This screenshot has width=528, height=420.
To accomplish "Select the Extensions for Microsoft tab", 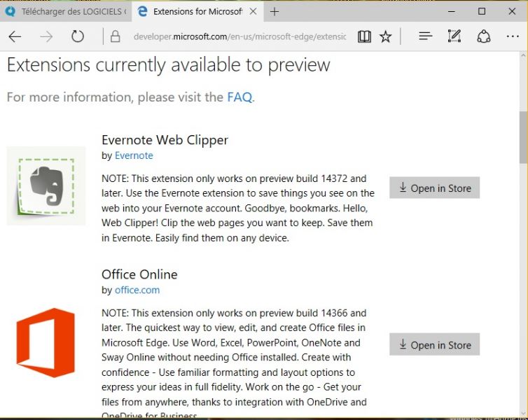I will tap(197, 11).
